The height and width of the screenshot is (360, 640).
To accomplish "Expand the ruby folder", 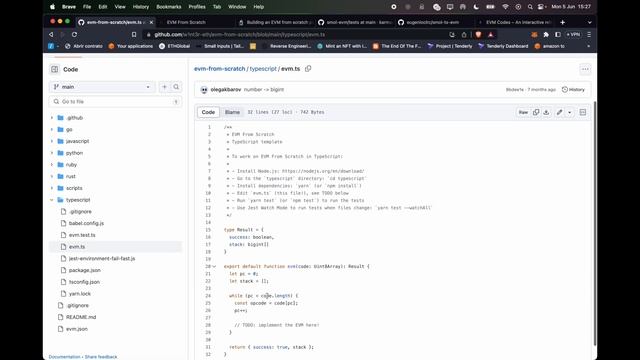I will click(52, 165).
